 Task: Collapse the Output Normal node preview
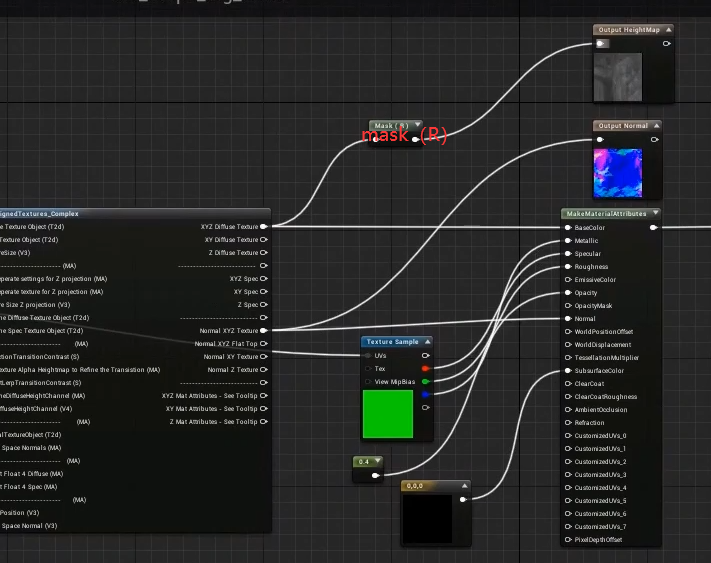(656, 126)
